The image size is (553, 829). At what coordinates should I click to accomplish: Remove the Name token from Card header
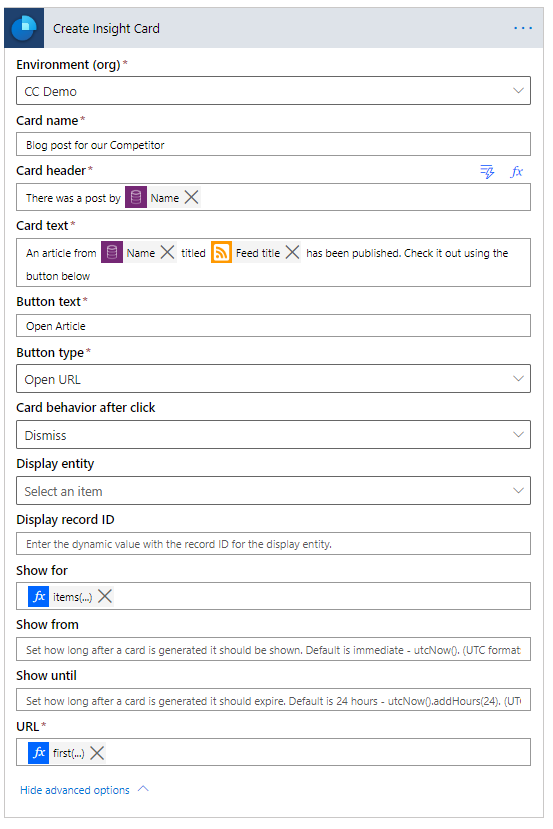191,198
